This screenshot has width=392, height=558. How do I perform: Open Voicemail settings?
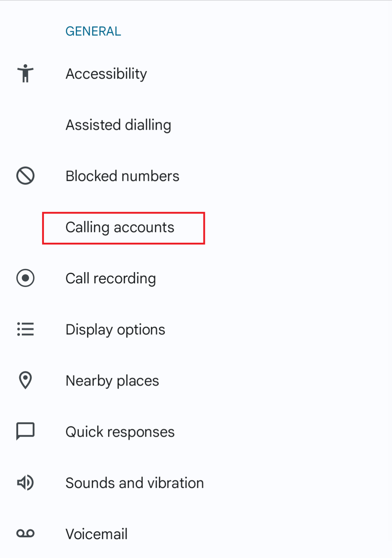point(96,534)
